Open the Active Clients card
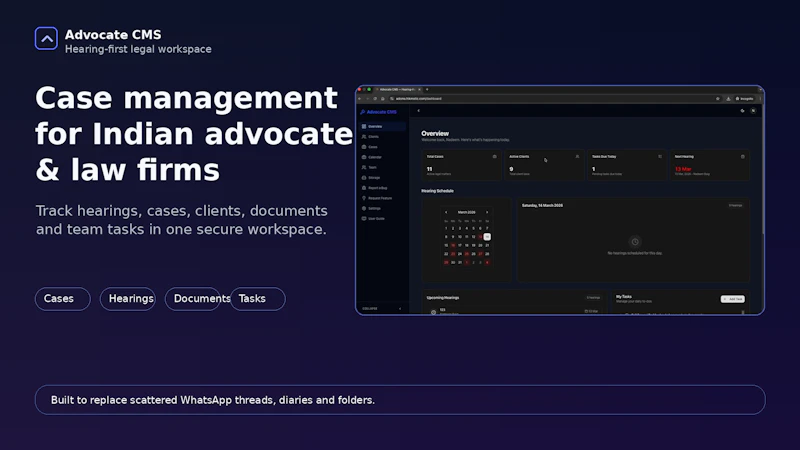The image size is (800, 450). (544, 165)
